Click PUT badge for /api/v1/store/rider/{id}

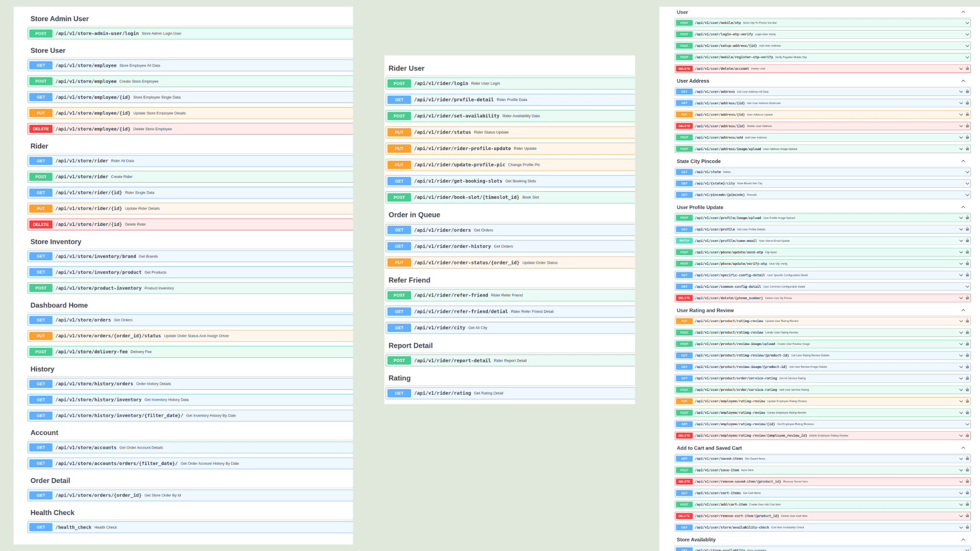point(41,209)
